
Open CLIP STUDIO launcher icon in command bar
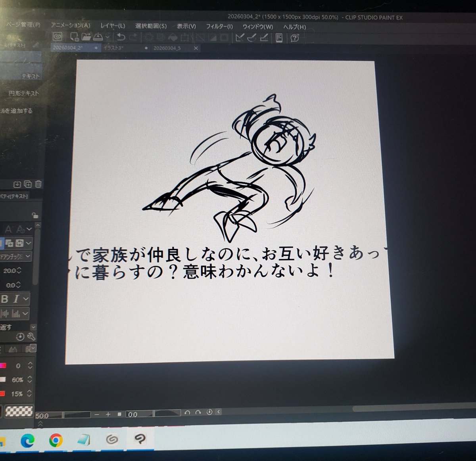[58, 37]
